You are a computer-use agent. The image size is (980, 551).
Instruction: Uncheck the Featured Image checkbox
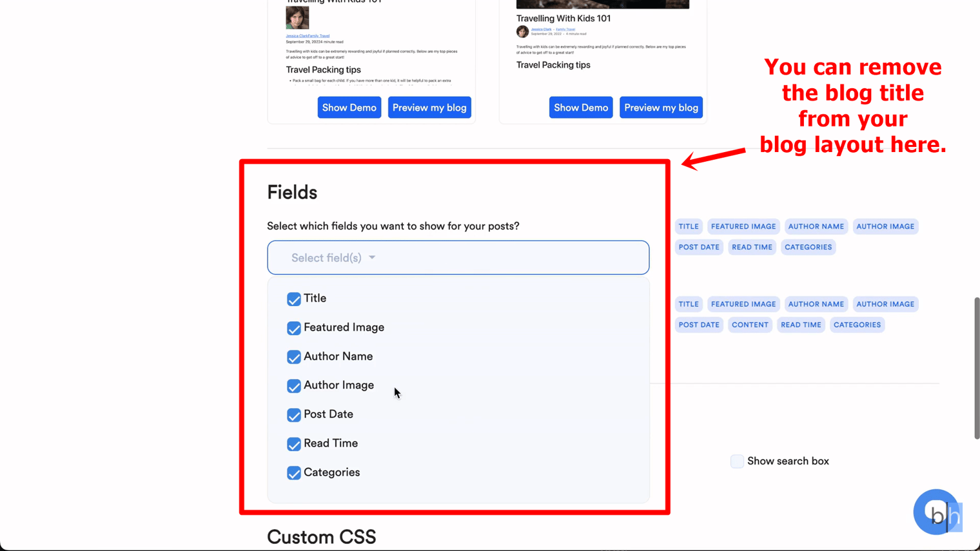pyautogui.click(x=294, y=328)
